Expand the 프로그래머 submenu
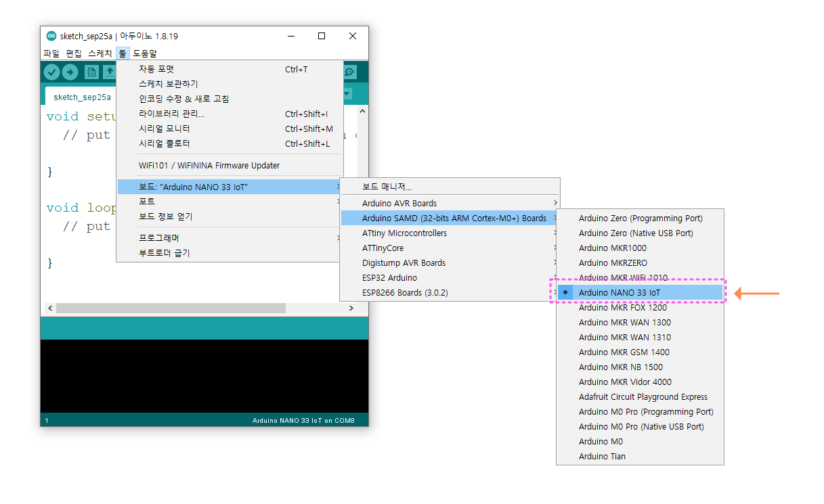 (x=230, y=238)
